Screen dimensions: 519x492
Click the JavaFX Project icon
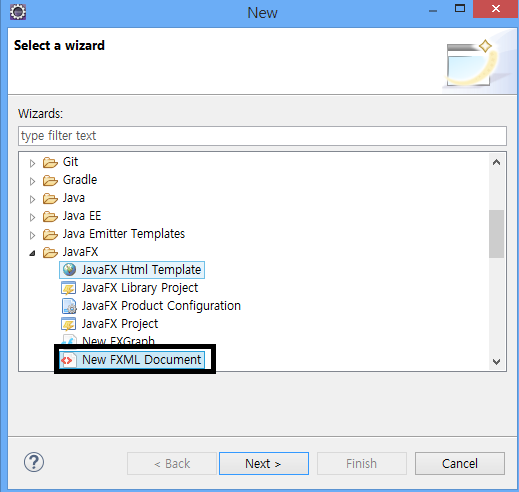[69, 324]
